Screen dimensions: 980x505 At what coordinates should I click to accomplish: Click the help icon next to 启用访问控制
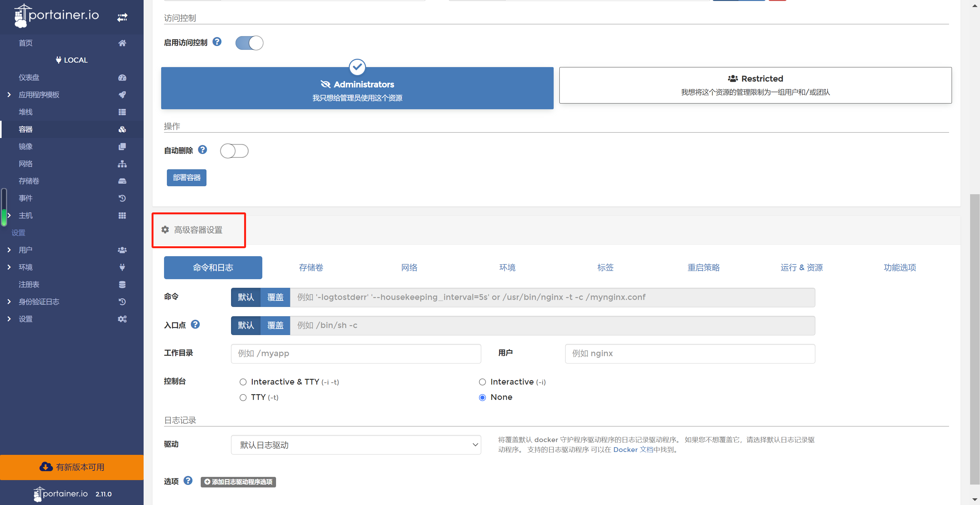(x=217, y=42)
